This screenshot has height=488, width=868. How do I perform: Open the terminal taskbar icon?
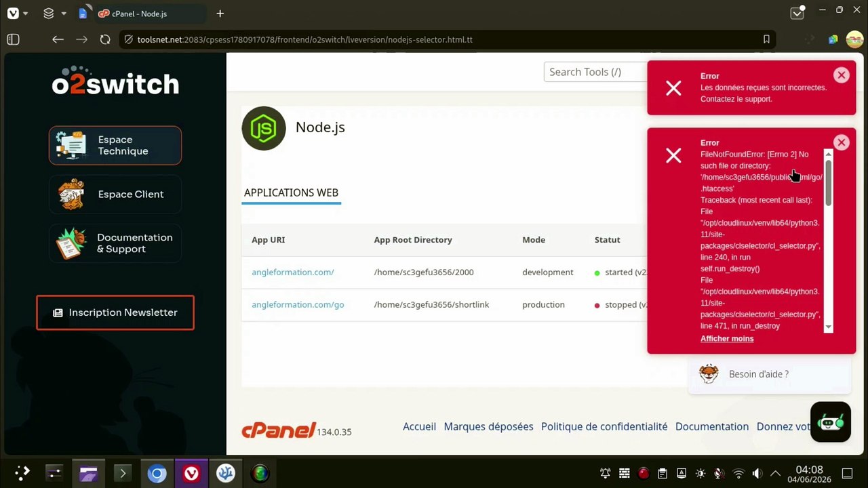123,473
